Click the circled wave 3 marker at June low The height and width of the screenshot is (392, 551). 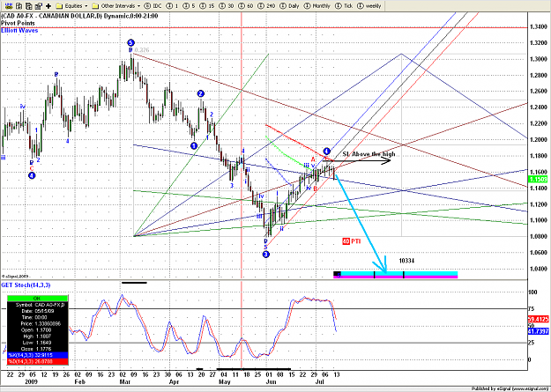pyautogui.click(x=266, y=255)
